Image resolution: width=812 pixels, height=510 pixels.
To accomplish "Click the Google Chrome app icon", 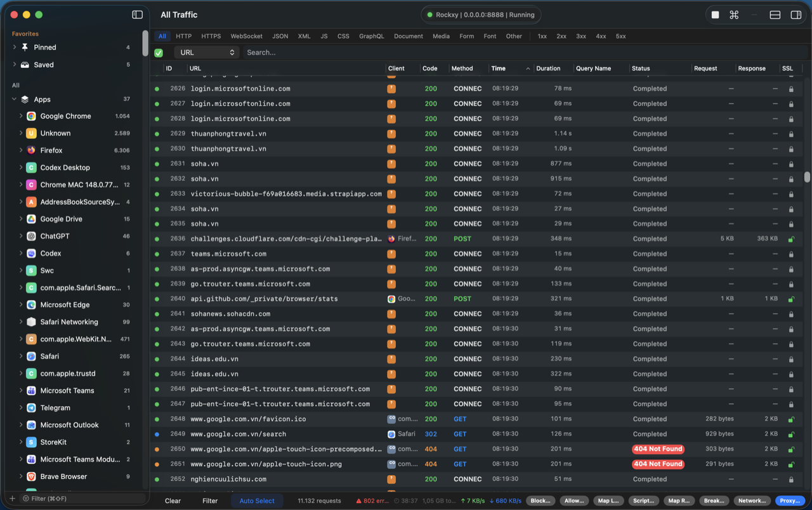I will pyautogui.click(x=31, y=116).
